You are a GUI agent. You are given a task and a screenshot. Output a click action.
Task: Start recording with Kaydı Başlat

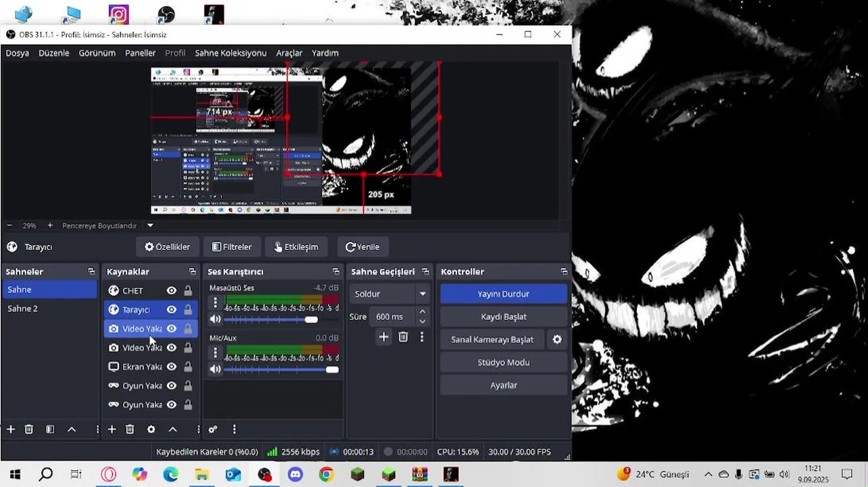[x=504, y=317]
